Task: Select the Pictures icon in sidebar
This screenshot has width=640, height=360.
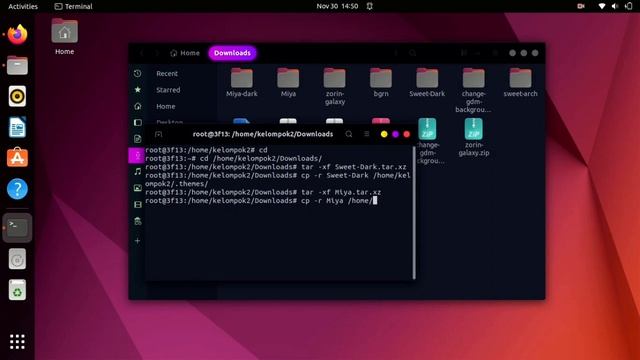Action: pyautogui.click(x=138, y=188)
